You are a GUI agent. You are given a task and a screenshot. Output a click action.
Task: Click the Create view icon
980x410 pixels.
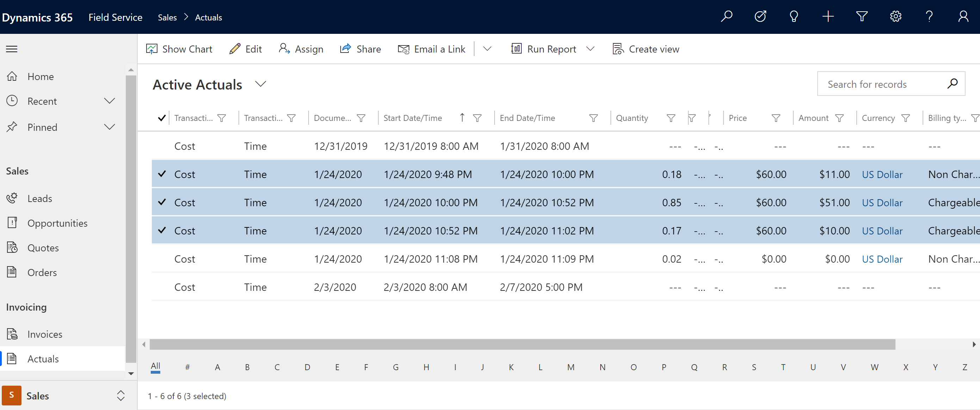[x=618, y=49]
